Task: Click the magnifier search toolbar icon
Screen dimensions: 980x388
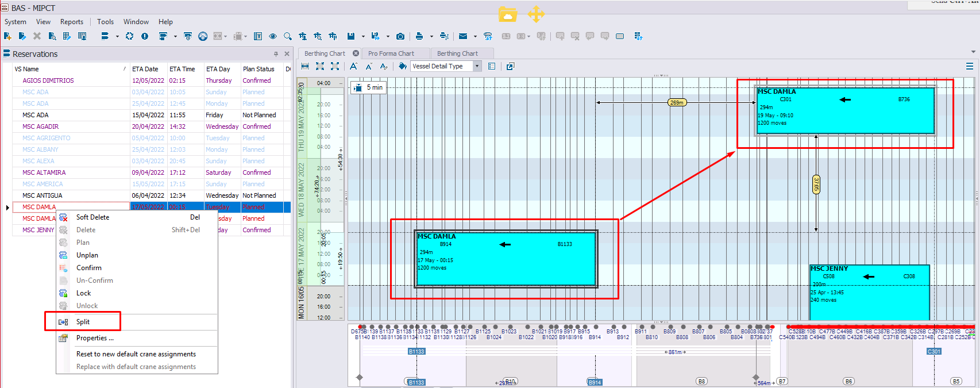Action: click(x=288, y=36)
